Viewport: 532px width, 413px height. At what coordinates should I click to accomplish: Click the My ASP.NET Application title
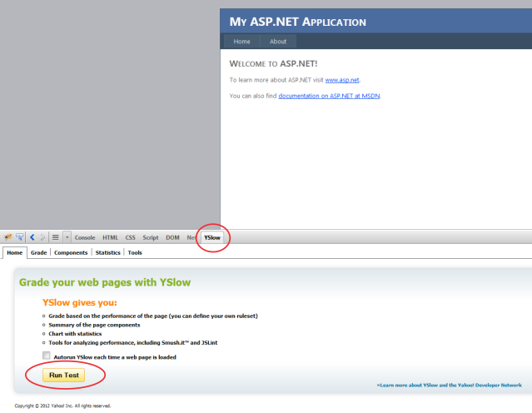pyautogui.click(x=297, y=22)
